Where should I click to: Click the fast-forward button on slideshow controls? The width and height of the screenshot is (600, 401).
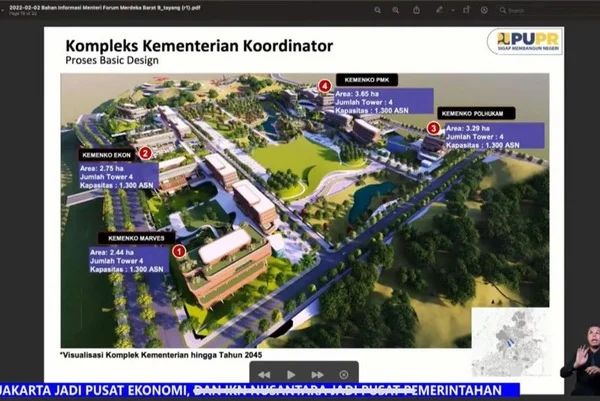pyautogui.click(x=317, y=375)
